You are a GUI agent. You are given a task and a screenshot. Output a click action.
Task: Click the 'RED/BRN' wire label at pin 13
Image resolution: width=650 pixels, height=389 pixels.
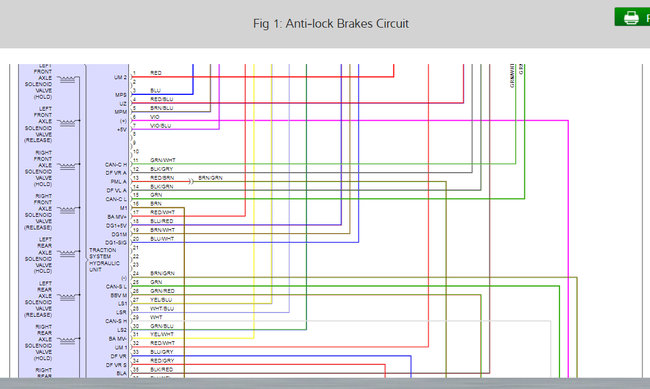coord(162,178)
